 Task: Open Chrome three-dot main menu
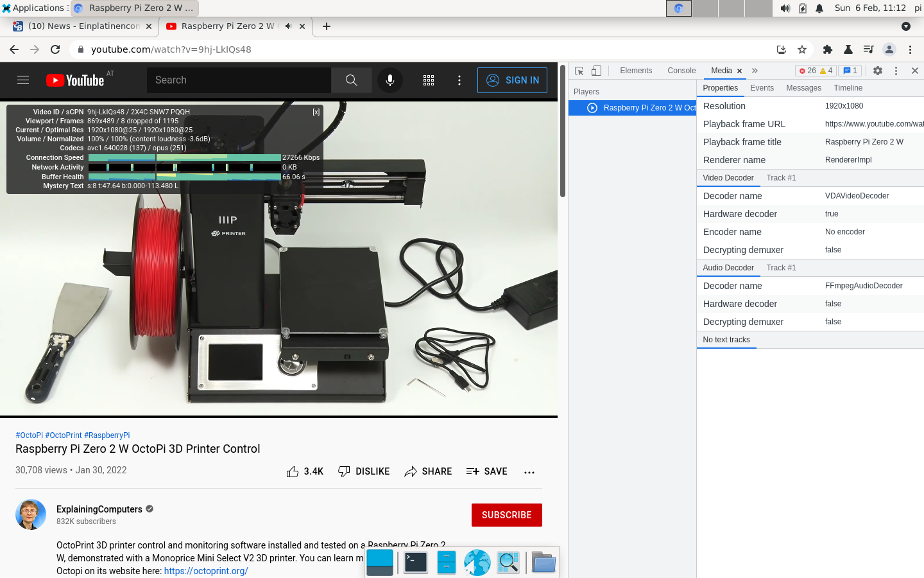910,49
